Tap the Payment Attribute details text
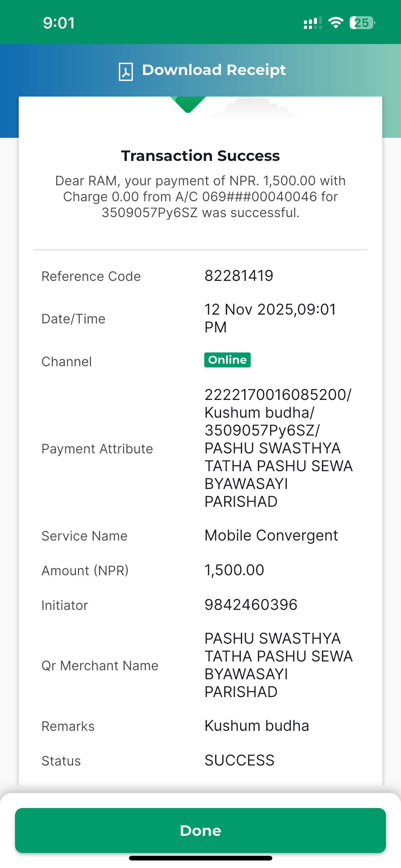Screen dimensions: 401x868 point(279,448)
